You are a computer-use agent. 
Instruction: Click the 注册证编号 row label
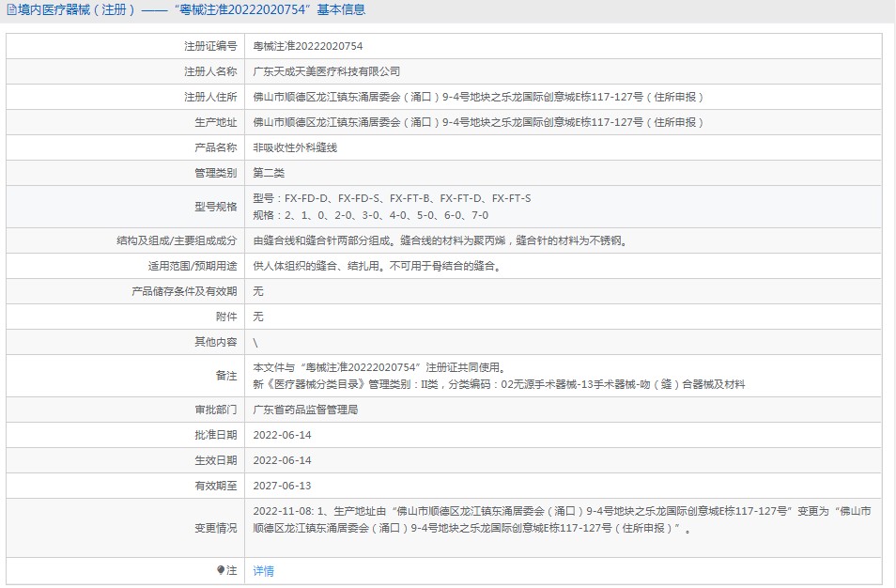pyautogui.click(x=210, y=46)
